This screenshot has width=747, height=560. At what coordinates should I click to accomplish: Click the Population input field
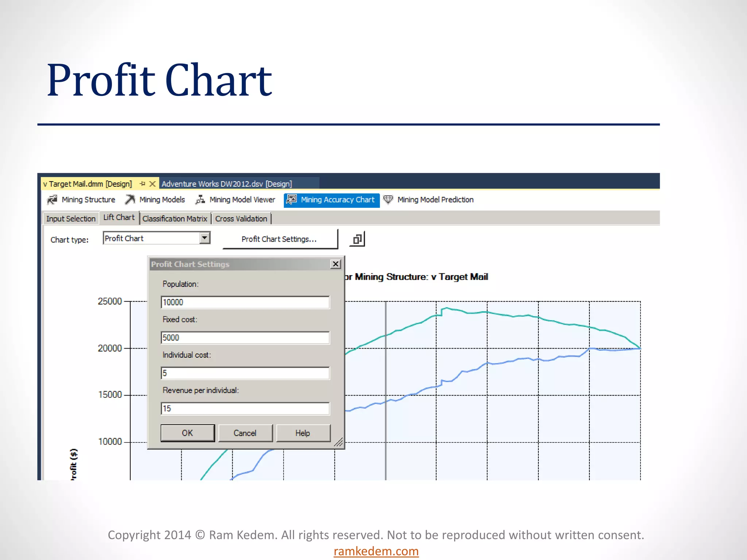pos(245,302)
